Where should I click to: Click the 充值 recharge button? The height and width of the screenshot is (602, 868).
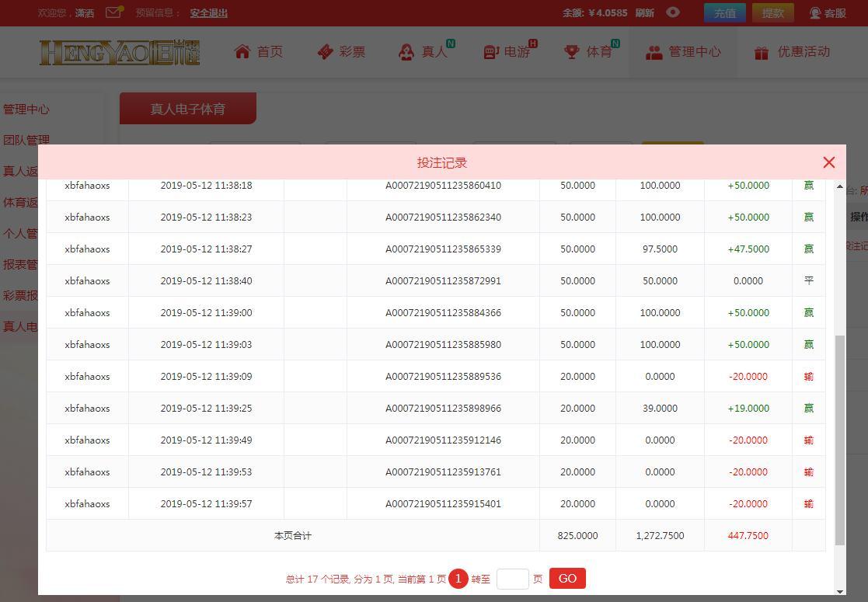pyautogui.click(x=724, y=12)
